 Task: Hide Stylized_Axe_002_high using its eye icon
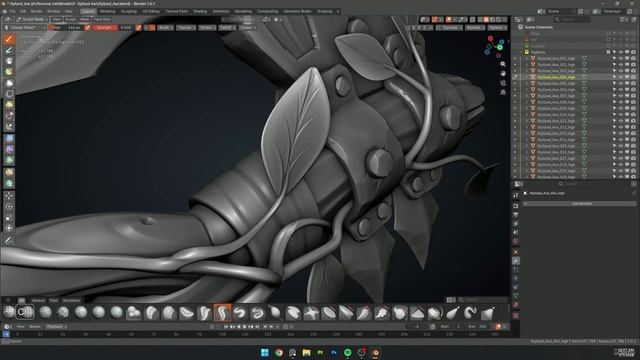pyautogui.click(x=620, y=64)
